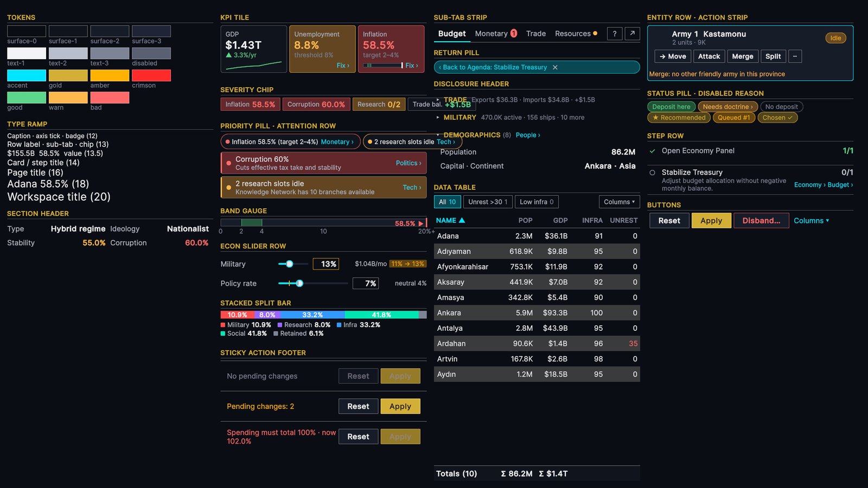Toggle the Deposit here status pill
The height and width of the screenshot is (488, 868).
[672, 107]
